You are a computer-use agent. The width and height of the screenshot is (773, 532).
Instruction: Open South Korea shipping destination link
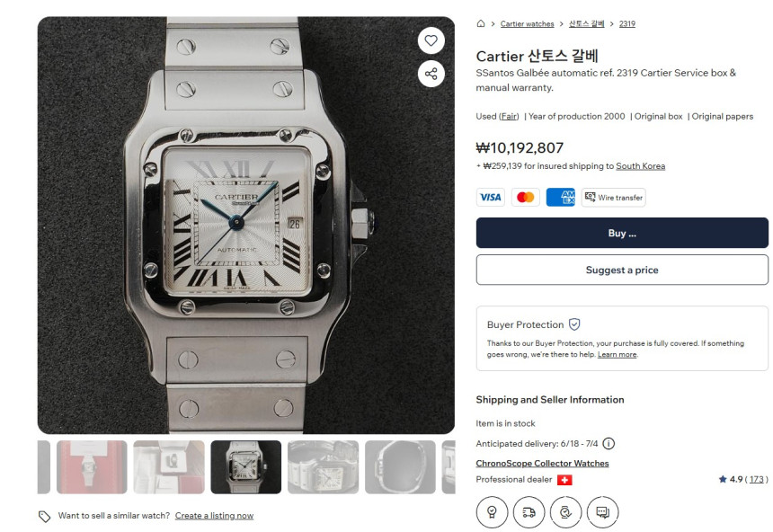point(640,166)
